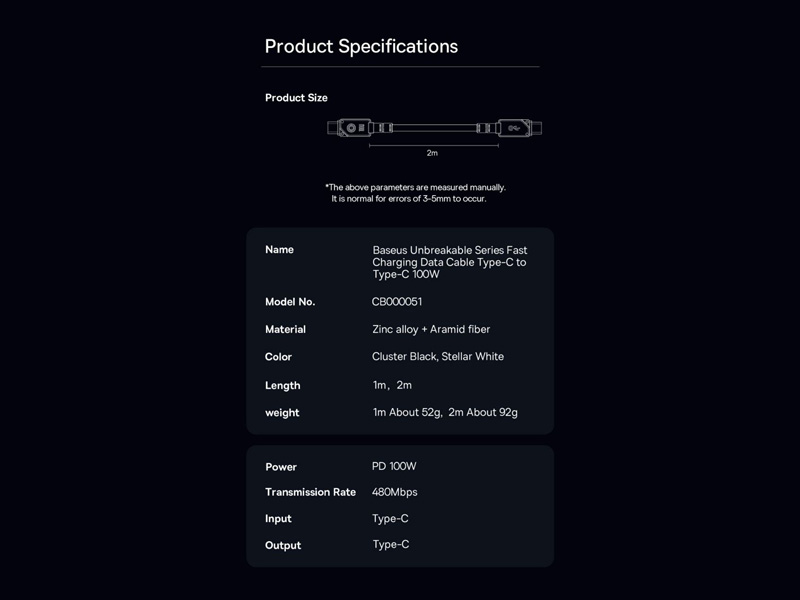Click the Zinc alloy + Aramid fiber value
This screenshot has width=800, height=600.
click(431, 329)
